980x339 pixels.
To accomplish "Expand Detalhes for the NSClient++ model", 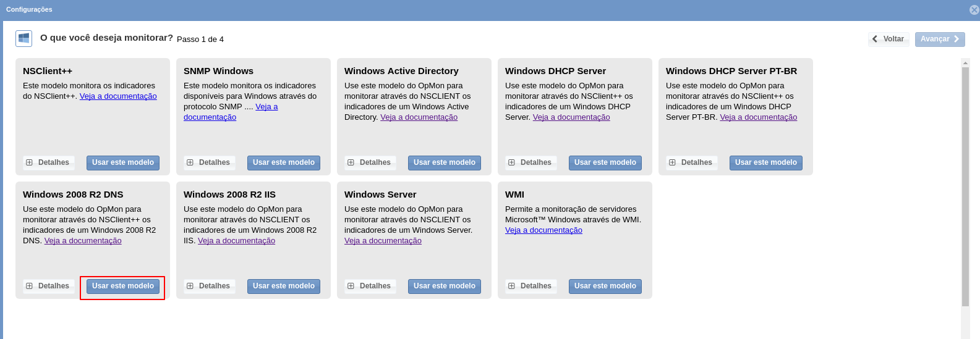I will 48,162.
